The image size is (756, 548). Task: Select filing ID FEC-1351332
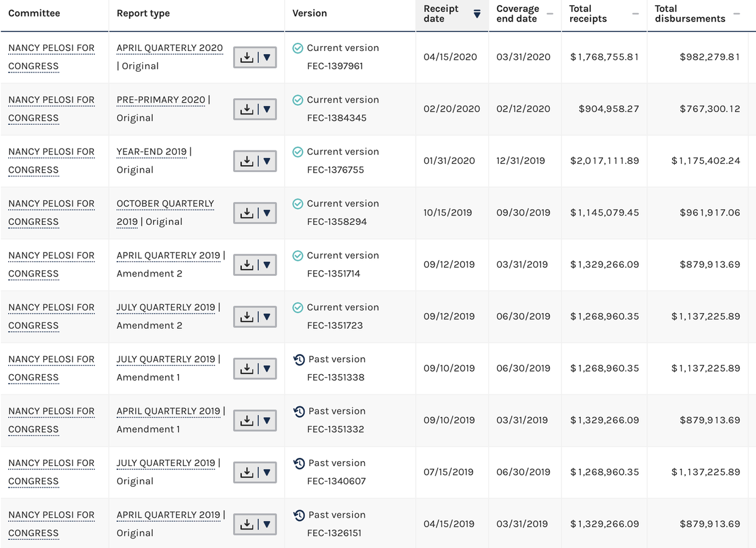point(335,429)
